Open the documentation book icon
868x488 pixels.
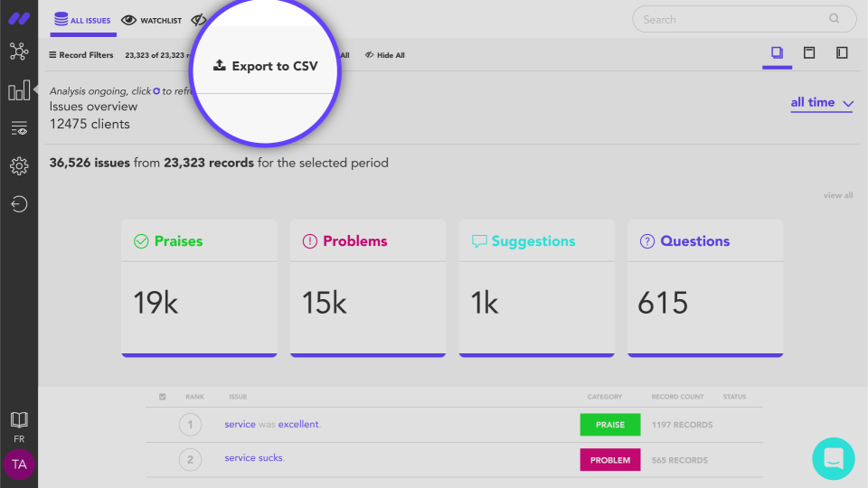[19, 419]
